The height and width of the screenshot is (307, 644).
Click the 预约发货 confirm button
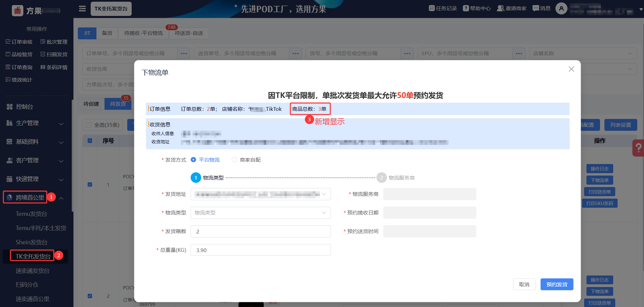click(557, 285)
